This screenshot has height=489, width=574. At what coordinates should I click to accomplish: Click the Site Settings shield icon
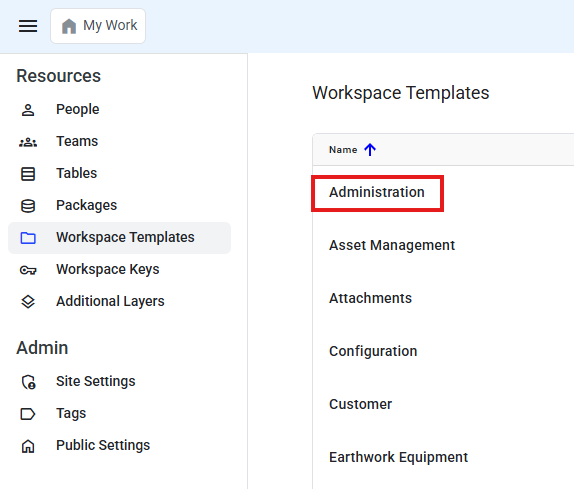pyautogui.click(x=29, y=382)
